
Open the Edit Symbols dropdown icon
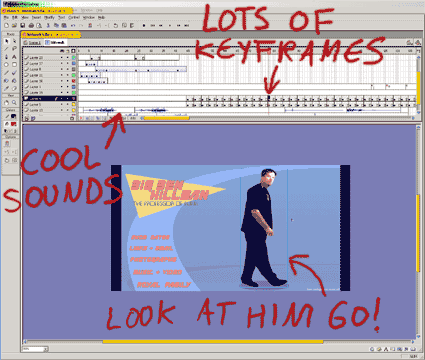pyautogui.click(x=418, y=42)
